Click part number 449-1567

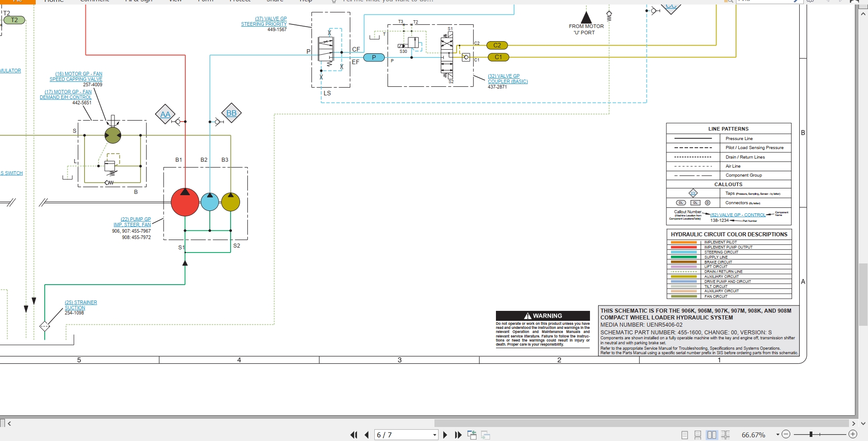pyautogui.click(x=277, y=29)
